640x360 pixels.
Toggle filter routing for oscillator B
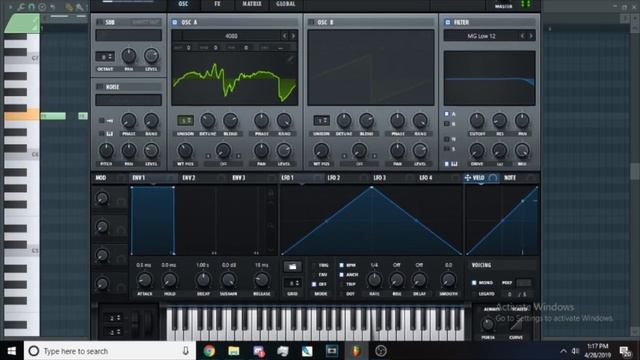point(447,124)
